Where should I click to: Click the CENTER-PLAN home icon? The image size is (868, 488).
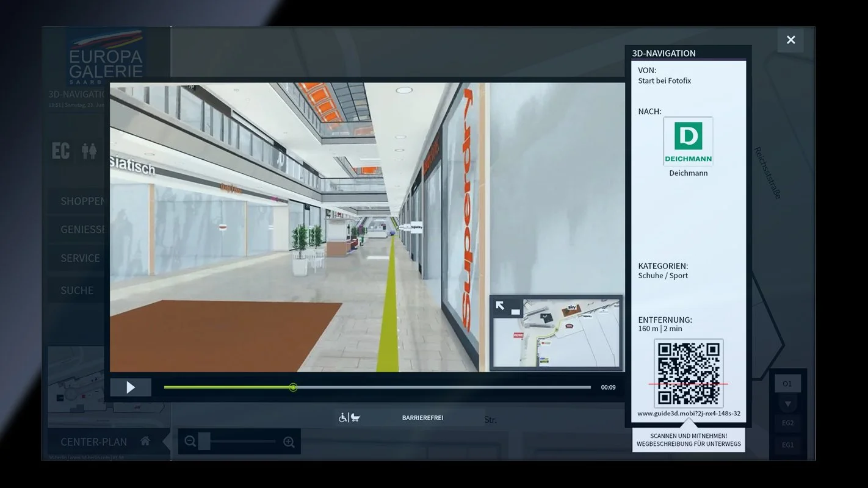tap(145, 441)
